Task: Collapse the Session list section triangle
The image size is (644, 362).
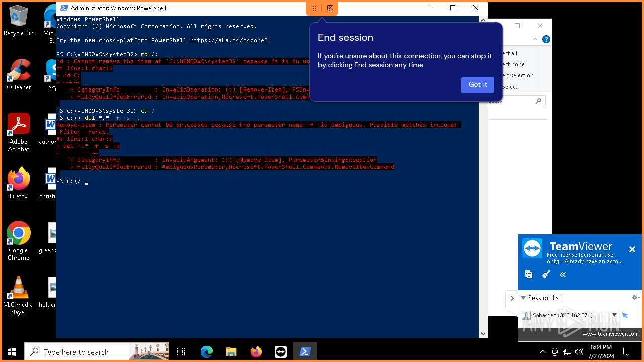Action: [x=523, y=298]
